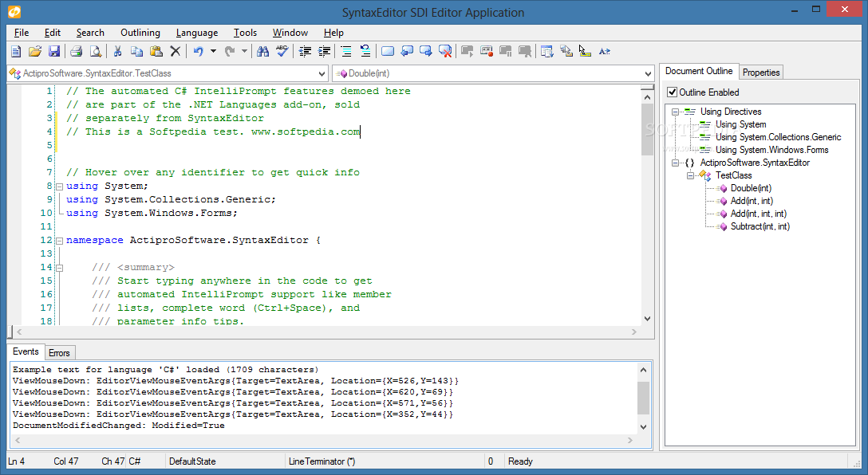Select Using System.Collections.Generic in outline

pos(779,137)
